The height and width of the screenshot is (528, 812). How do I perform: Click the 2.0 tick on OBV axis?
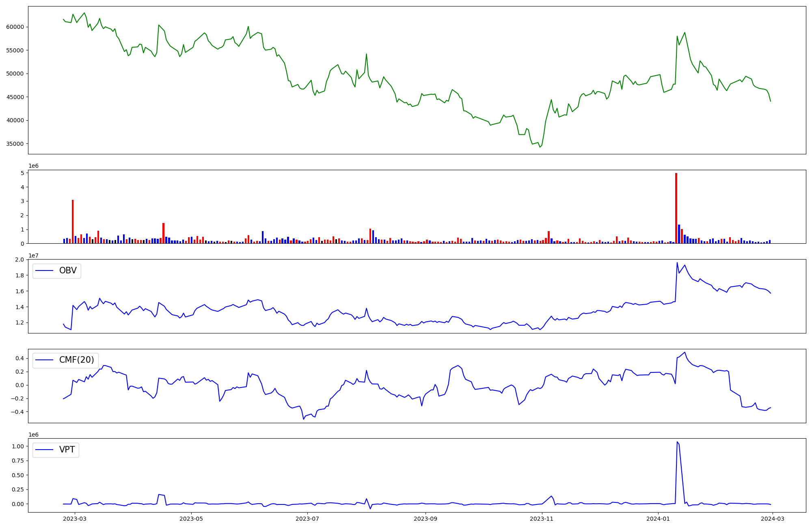(19, 260)
